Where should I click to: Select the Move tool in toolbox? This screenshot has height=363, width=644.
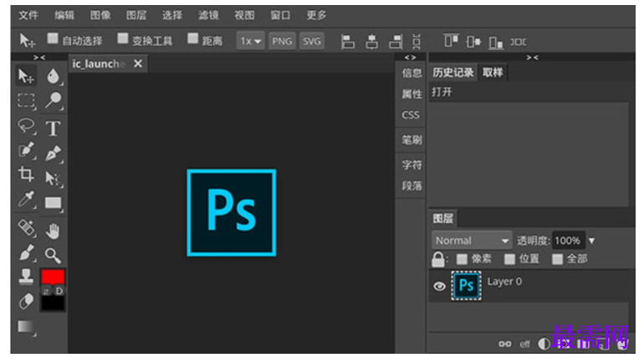(x=26, y=76)
